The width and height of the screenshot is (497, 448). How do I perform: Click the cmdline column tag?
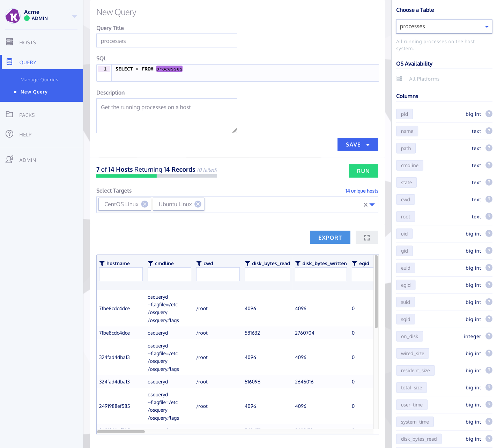tap(410, 165)
